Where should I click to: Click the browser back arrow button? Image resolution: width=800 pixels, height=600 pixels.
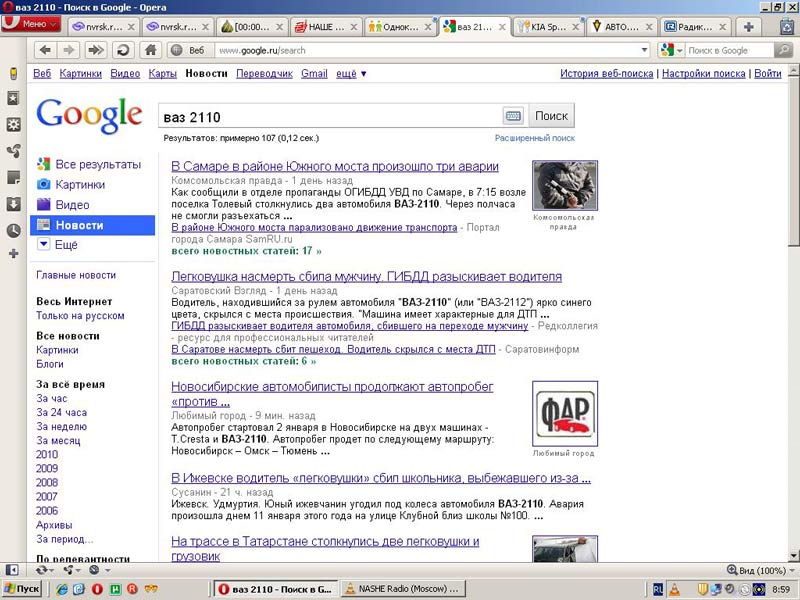45,50
